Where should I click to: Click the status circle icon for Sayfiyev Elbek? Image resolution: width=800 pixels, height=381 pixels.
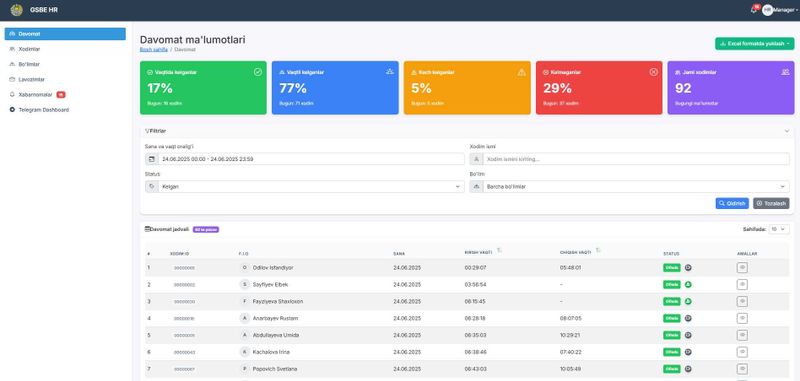pos(688,285)
